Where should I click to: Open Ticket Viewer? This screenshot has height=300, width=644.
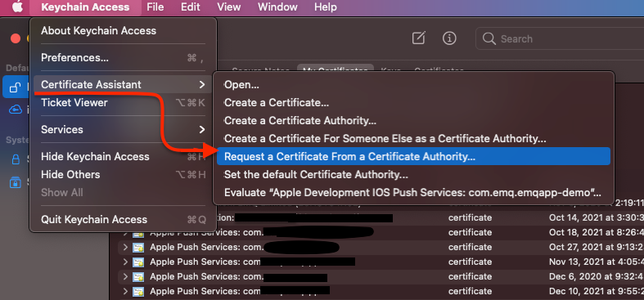click(x=123, y=103)
